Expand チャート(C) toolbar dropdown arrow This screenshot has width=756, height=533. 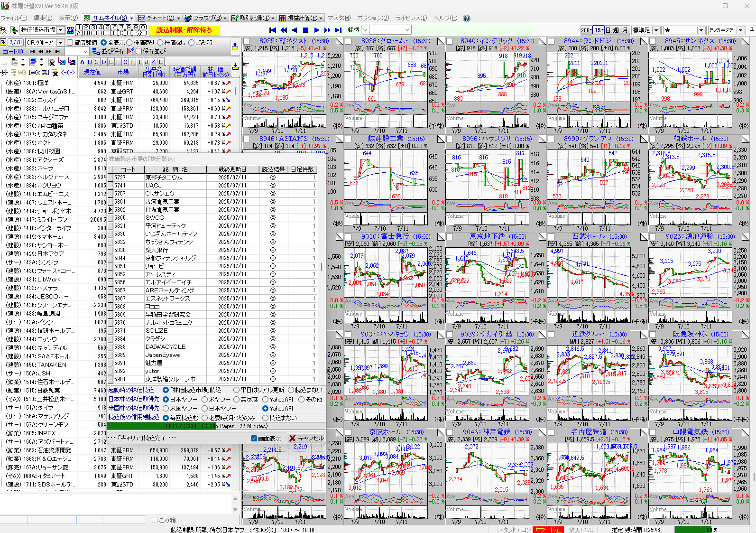(x=178, y=18)
